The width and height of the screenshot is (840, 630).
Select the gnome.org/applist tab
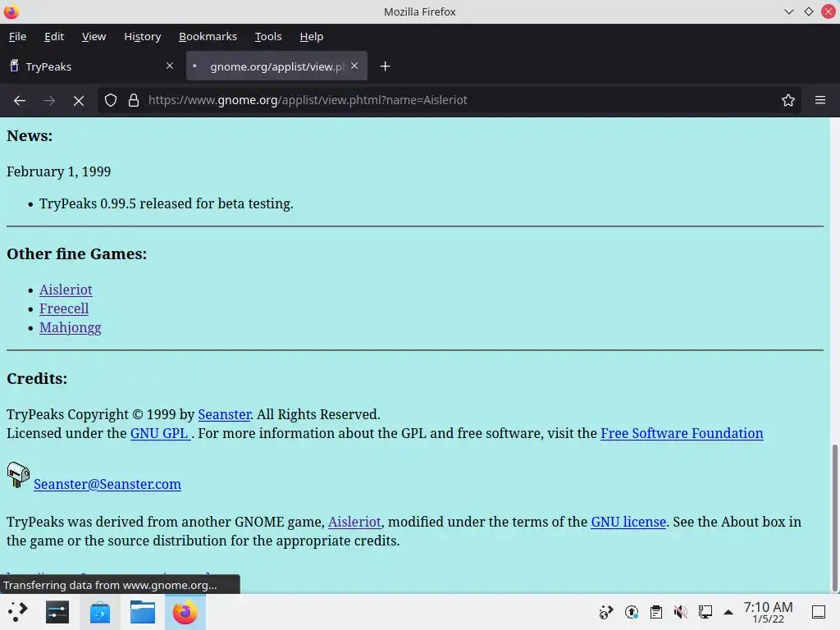click(x=276, y=66)
